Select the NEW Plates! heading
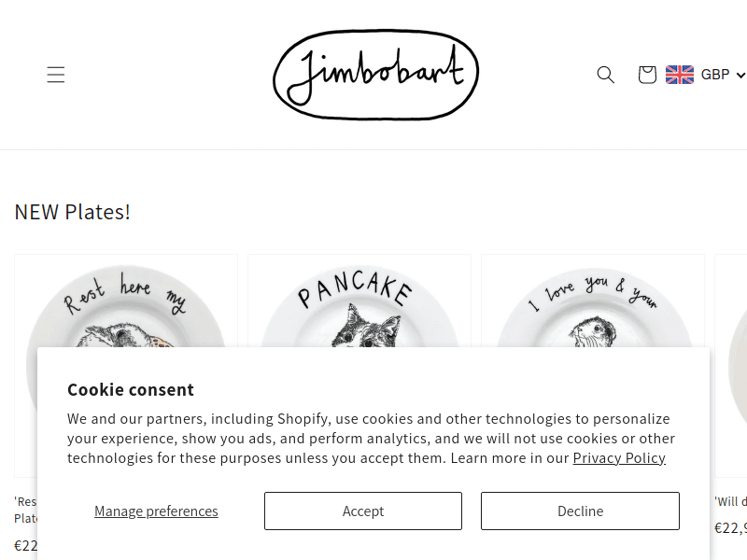Screen dimensions: 747x560 coord(73,212)
